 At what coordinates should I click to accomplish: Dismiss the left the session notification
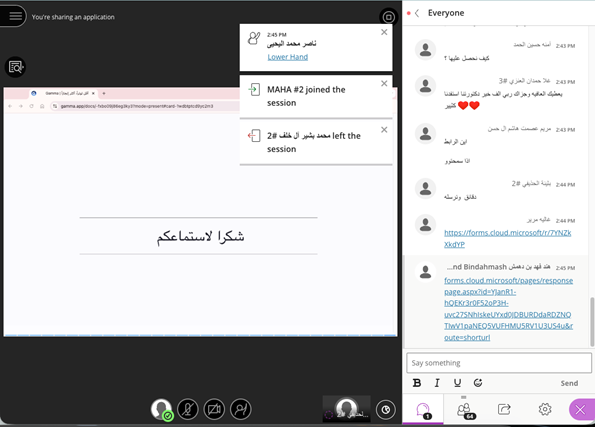coord(384,130)
